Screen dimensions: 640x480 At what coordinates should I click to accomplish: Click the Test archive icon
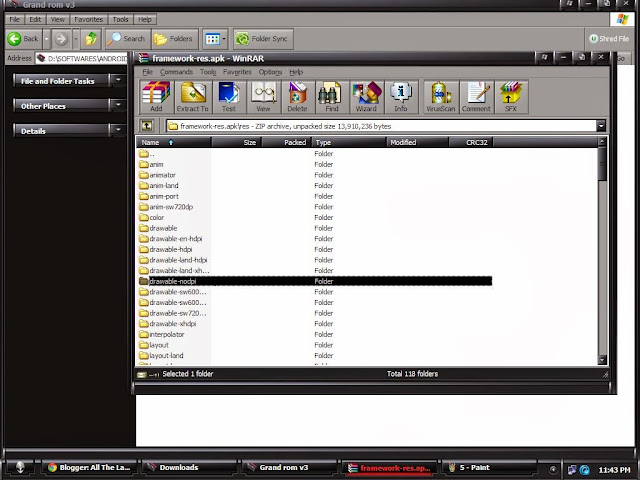(x=229, y=97)
